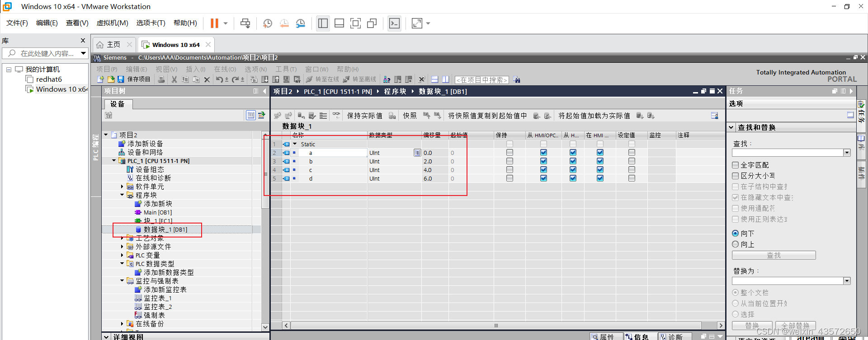Click the copy icon in TIA toolbar
Image resolution: width=868 pixels, height=340 pixels.
[185, 79]
